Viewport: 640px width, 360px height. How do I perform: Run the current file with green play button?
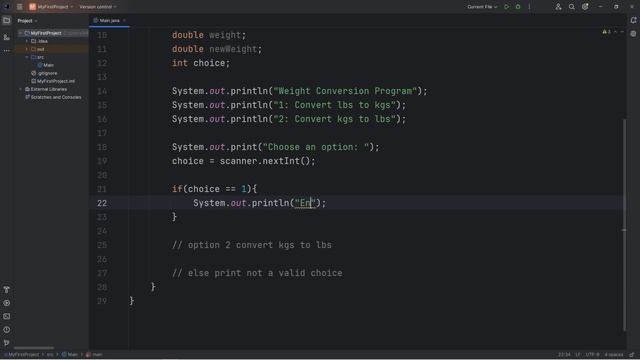tap(507, 7)
